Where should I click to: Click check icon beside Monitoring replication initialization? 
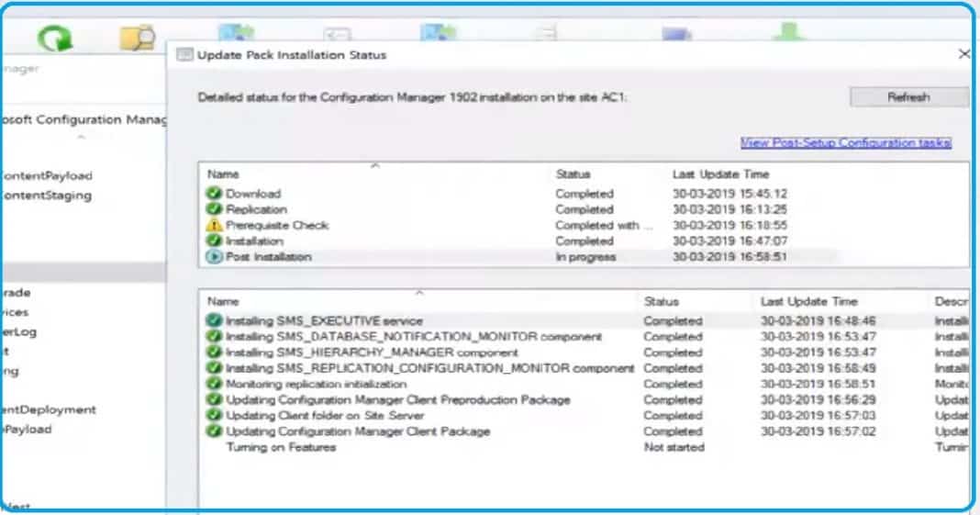click(x=214, y=384)
